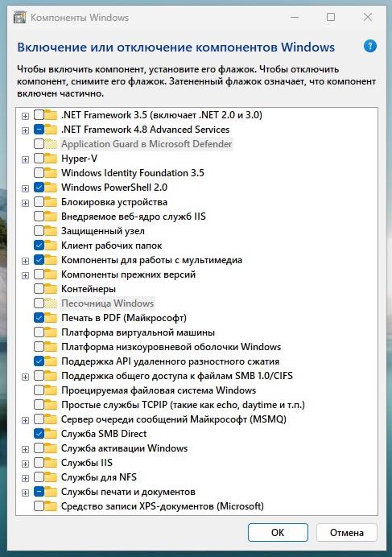Disable Печать в PDF (Майкрософт) checkbox
Screen dimensions: 392x557
click(x=39, y=318)
